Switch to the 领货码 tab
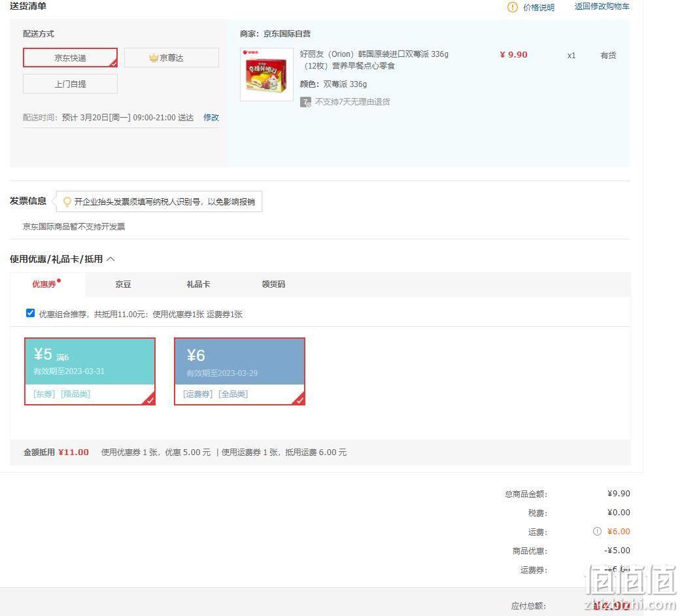Screen dimensions: 682x616 (x=273, y=284)
